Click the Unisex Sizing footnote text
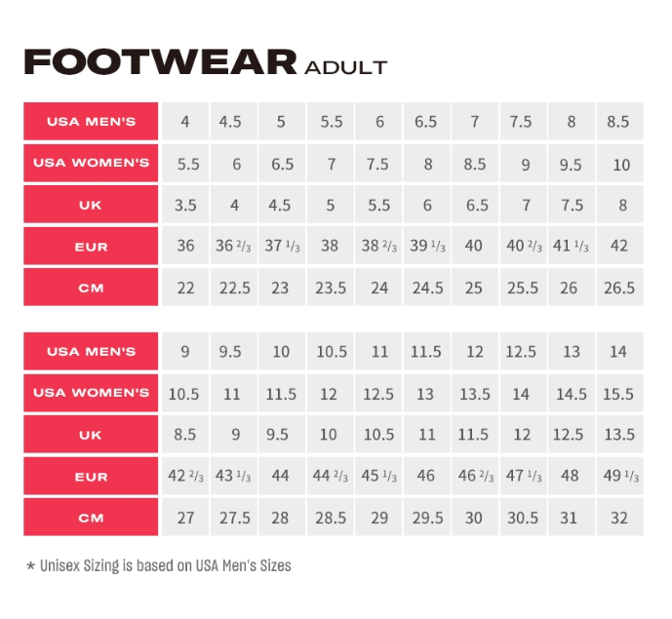Viewport: 672px width, 619px height. pos(158,565)
